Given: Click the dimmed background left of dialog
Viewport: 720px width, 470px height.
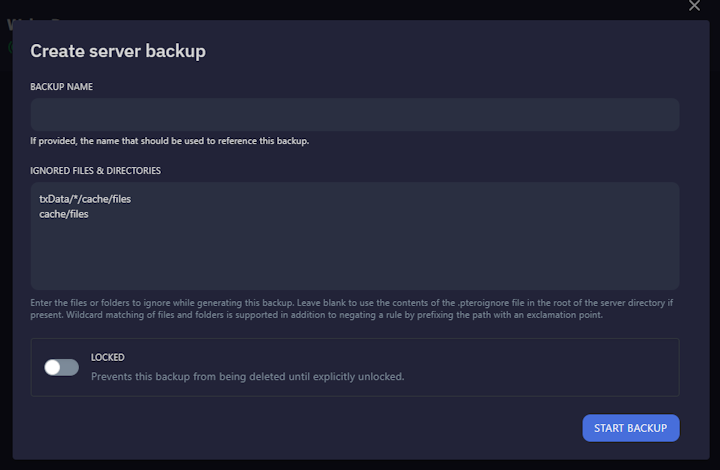Looking at the screenshot, I should 5,250.
